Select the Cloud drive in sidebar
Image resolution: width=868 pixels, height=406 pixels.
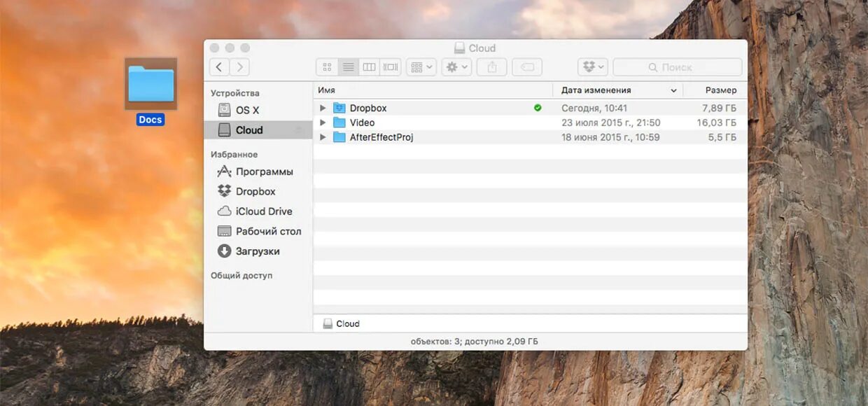[258, 129]
